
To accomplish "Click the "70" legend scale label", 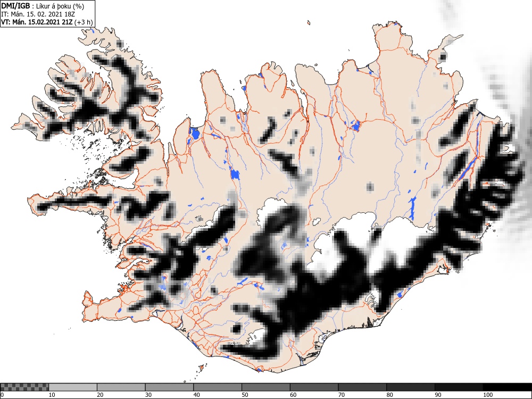I will click(341, 395).
